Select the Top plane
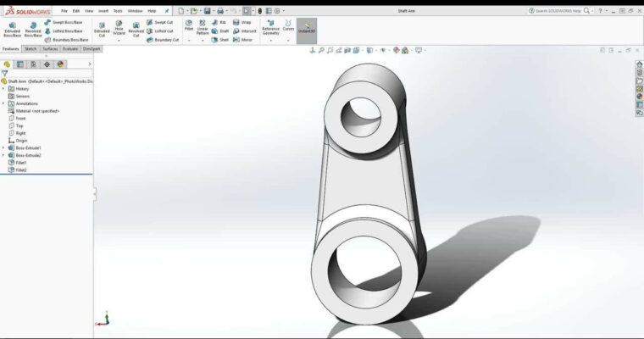This screenshot has width=644, height=339. (x=16, y=125)
